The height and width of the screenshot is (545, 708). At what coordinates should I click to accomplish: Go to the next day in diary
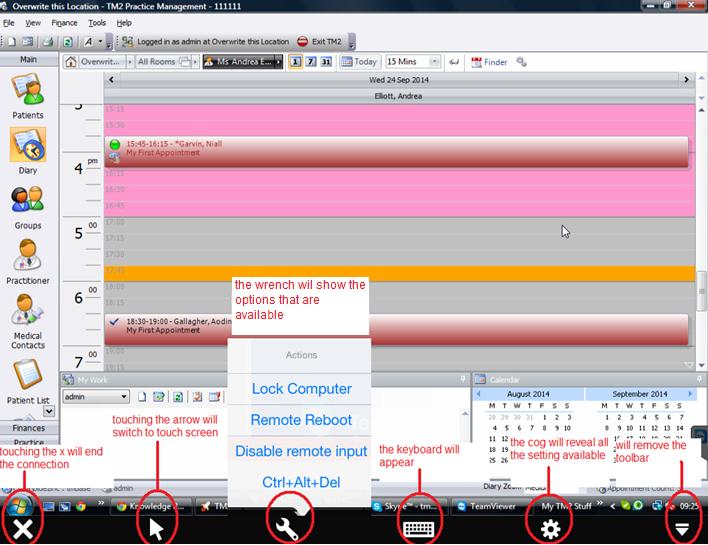pyautogui.click(x=686, y=79)
